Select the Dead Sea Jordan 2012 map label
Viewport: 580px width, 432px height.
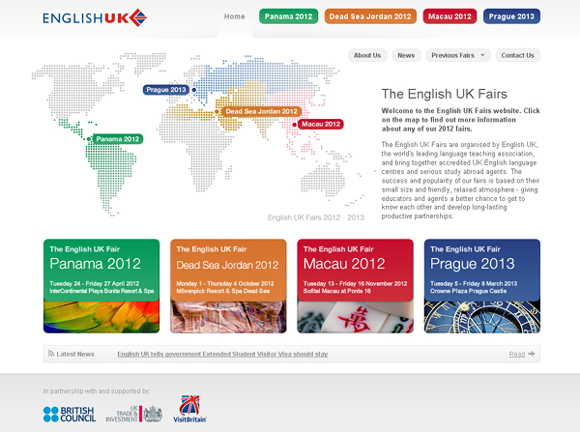[262, 111]
